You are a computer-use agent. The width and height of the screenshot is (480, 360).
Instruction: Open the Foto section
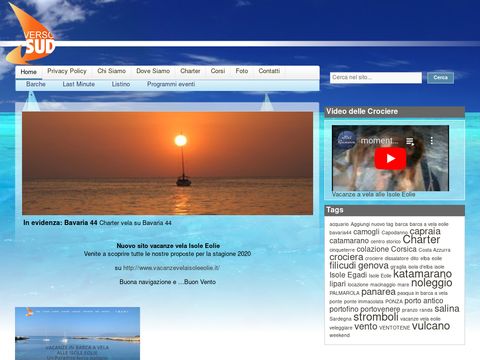click(242, 71)
